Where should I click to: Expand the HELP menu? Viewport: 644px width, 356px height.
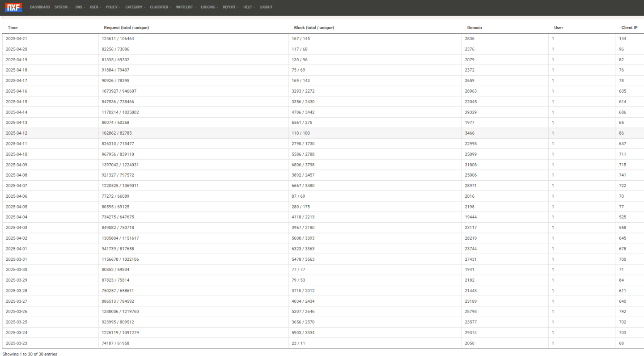tap(248, 7)
